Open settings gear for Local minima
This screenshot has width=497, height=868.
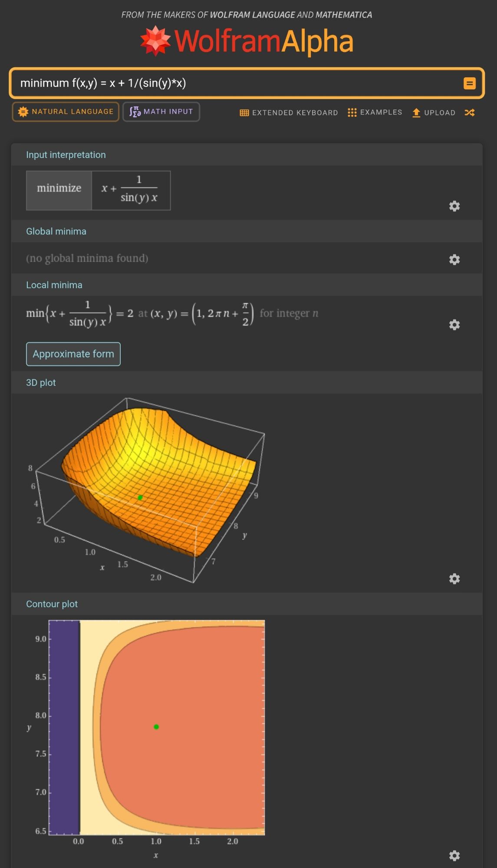tap(454, 325)
